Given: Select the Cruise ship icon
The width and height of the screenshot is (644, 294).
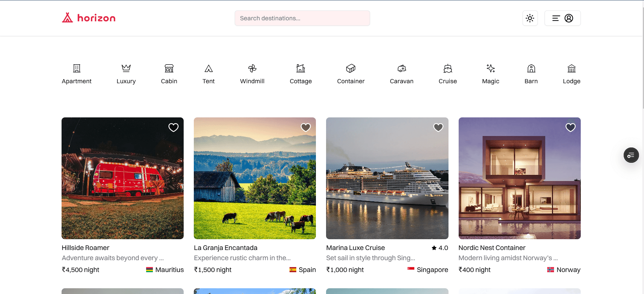Looking at the screenshot, I should click(447, 69).
